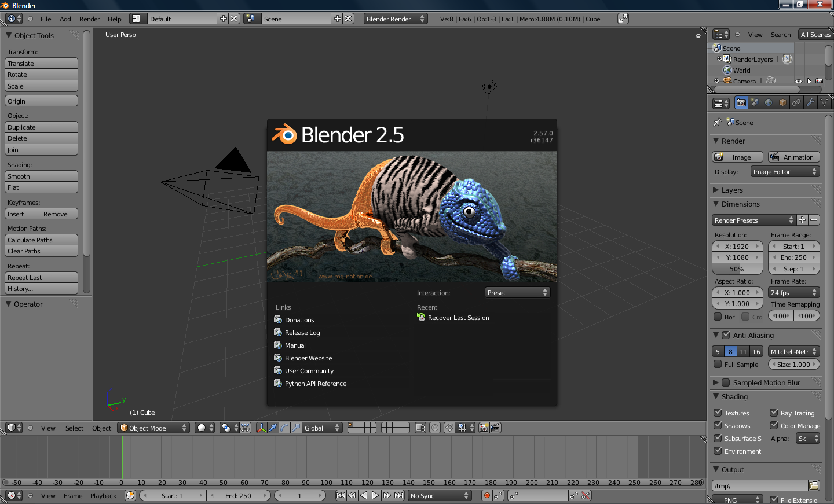Expand RenderLayers tree item in outliner
834x504 pixels.
click(719, 59)
